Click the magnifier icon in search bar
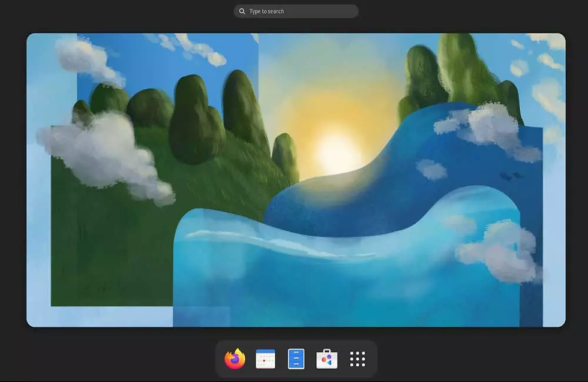Image resolution: width=588 pixels, height=382 pixels. 242,11
